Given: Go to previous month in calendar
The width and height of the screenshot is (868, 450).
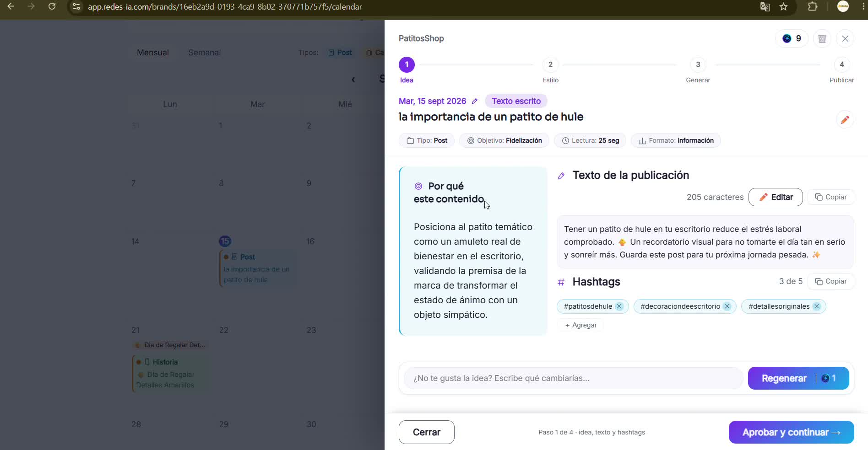Looking at the screenshot, I should tap(353, 80).
